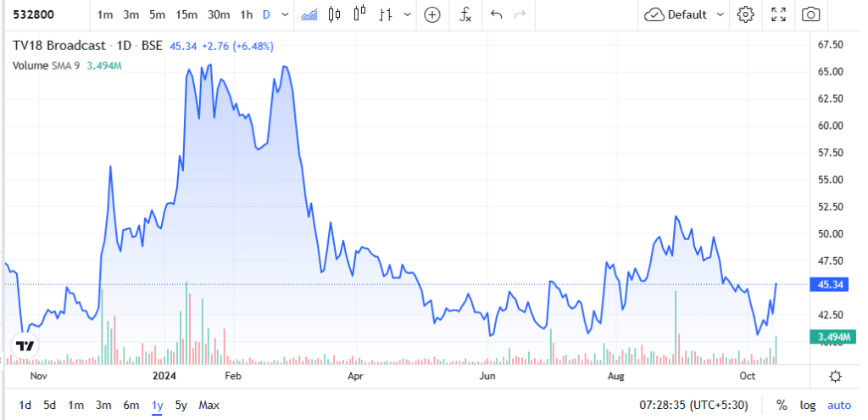This screenshot has height=420, width=868.
Task: Select the 1m interval
Action: click(x=104, y=15)
